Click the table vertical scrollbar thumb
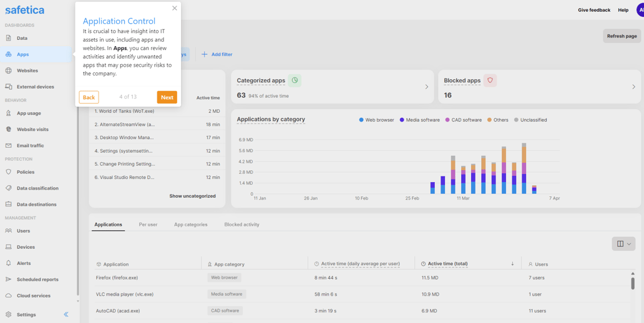 coord(633,283)
